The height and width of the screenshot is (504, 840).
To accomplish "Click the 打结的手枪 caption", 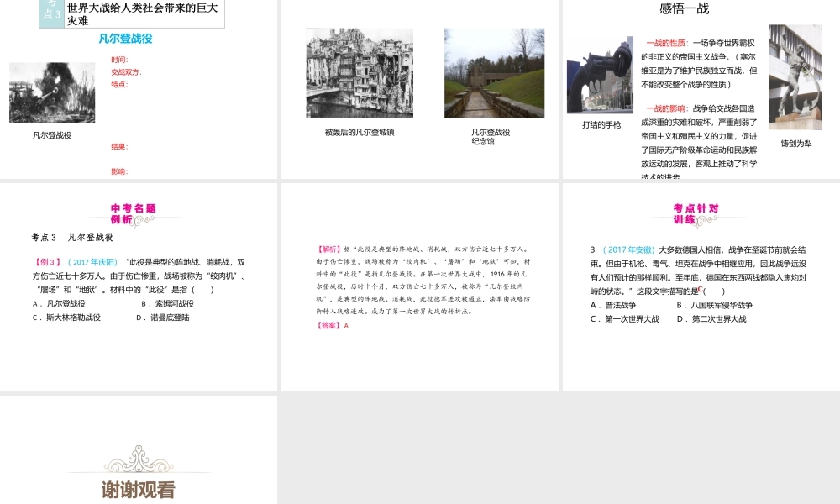I will click(x=601, y=125).
